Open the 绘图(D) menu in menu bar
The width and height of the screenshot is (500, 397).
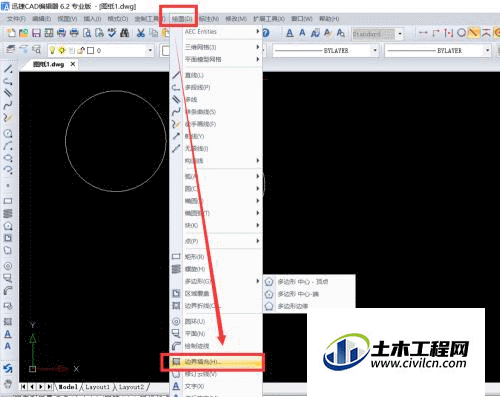[x=182, y=19]
